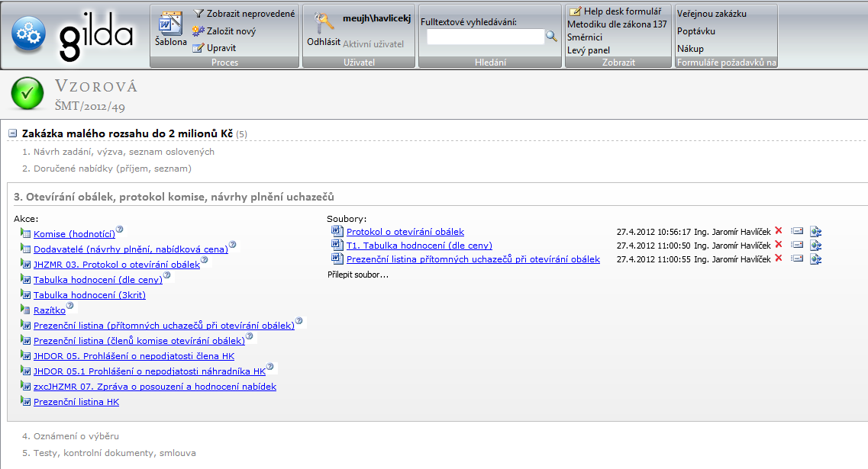Open Prezenční listina (přítomných uchazečů) action

coord(164,326)
